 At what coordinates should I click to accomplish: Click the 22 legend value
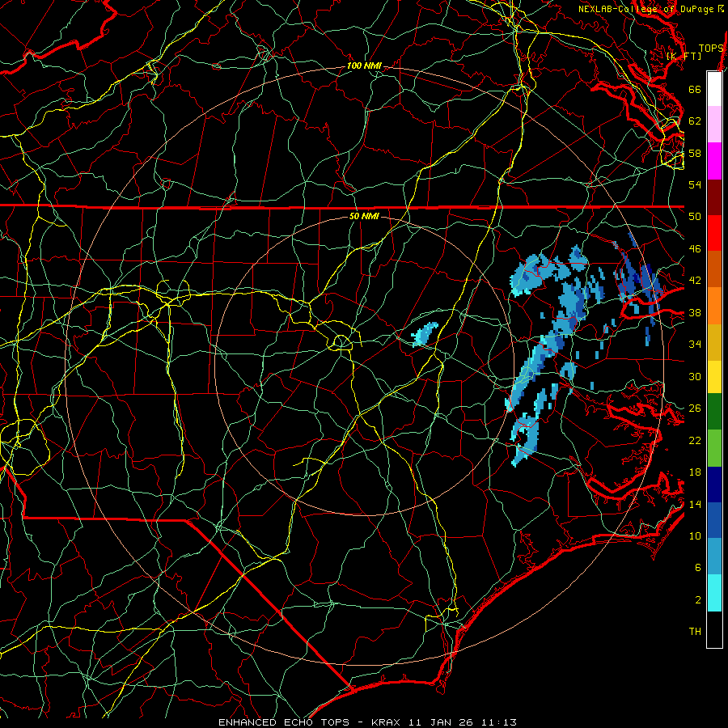point(695,440)
